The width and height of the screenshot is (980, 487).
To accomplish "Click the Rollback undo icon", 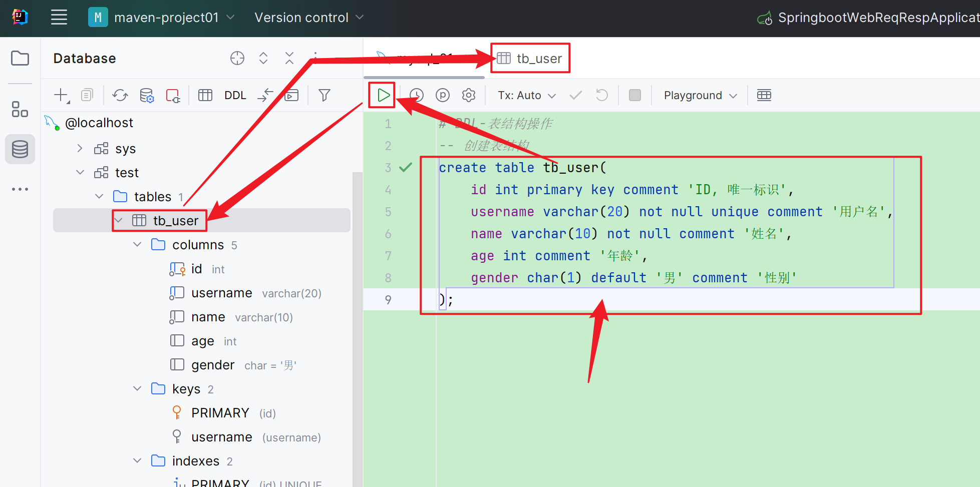I will (x=602, y=95).
